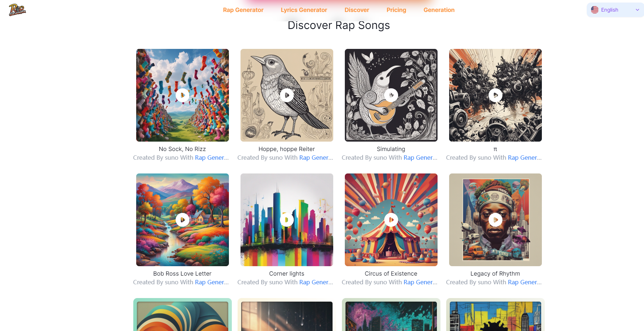This screenshot has height=331, width=644.
Task: Play the "No Sock, No Rizz" song
Action: (x=182, y=95)
